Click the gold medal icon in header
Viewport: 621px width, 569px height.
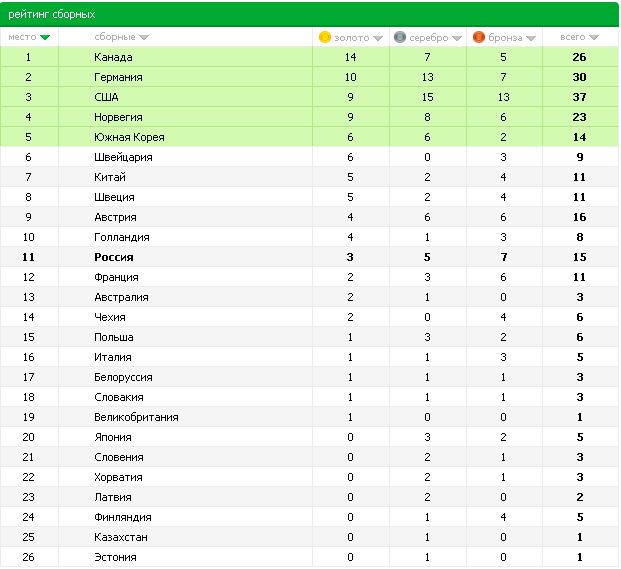click(x=324, y=37)
